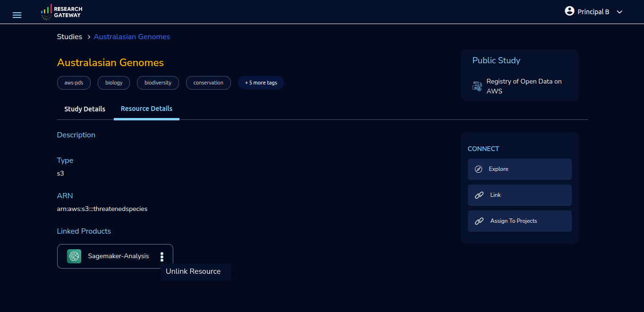This screenshot has height=312, width=644.
Task: Click the Registry of Open Data icon
Action: point(477,86)
